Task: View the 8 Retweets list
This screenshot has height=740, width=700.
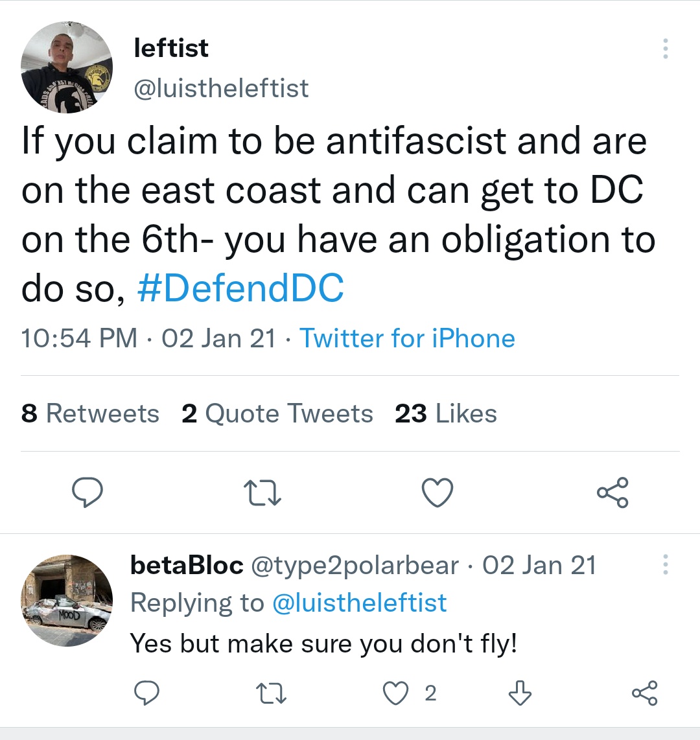Action: click(90, 413)
